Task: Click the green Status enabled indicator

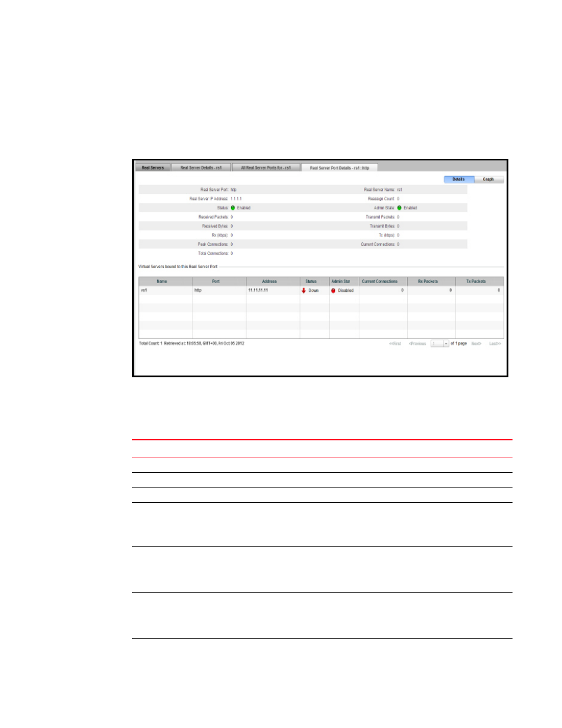Action: [233, 208]
